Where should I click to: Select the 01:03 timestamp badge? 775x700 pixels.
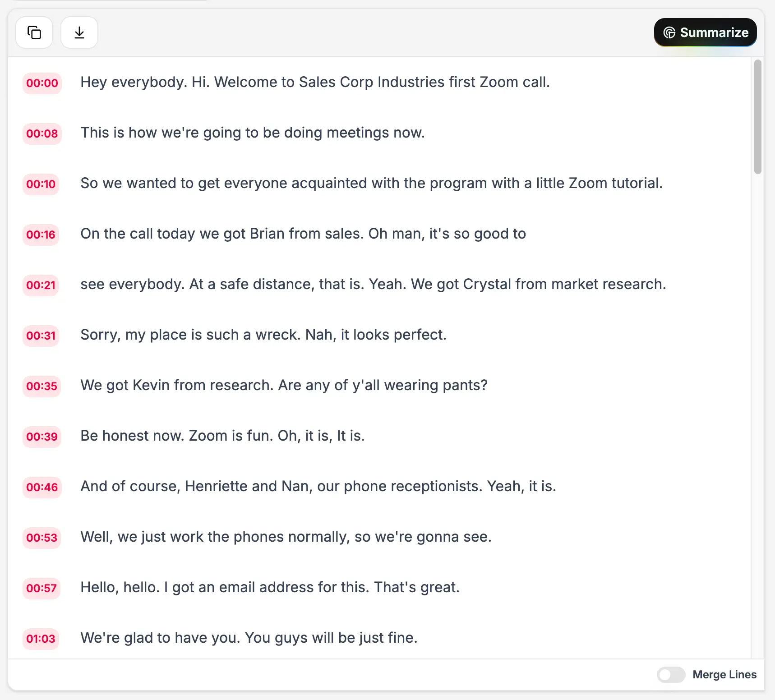pos(41,639)
